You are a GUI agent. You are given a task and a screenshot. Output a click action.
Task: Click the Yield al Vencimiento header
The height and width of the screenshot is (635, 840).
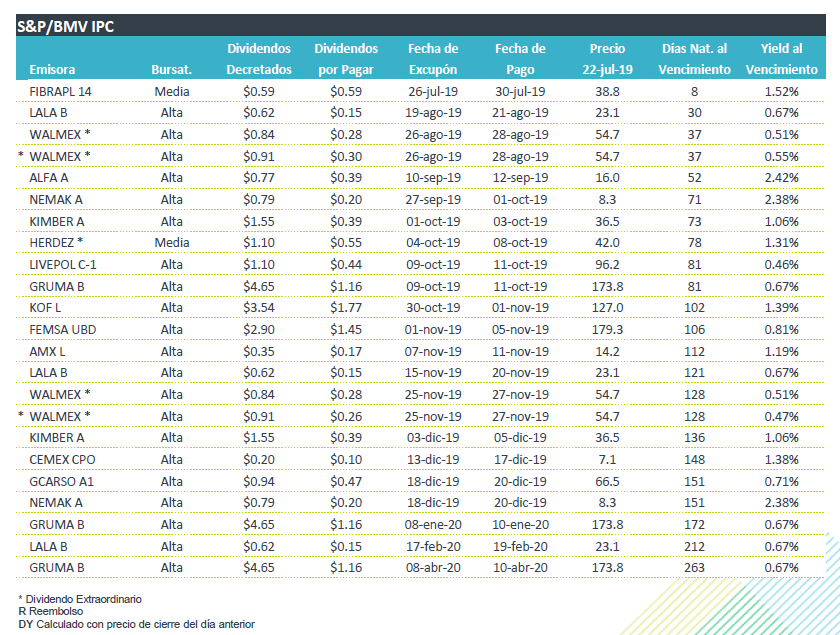coord(782,59)
